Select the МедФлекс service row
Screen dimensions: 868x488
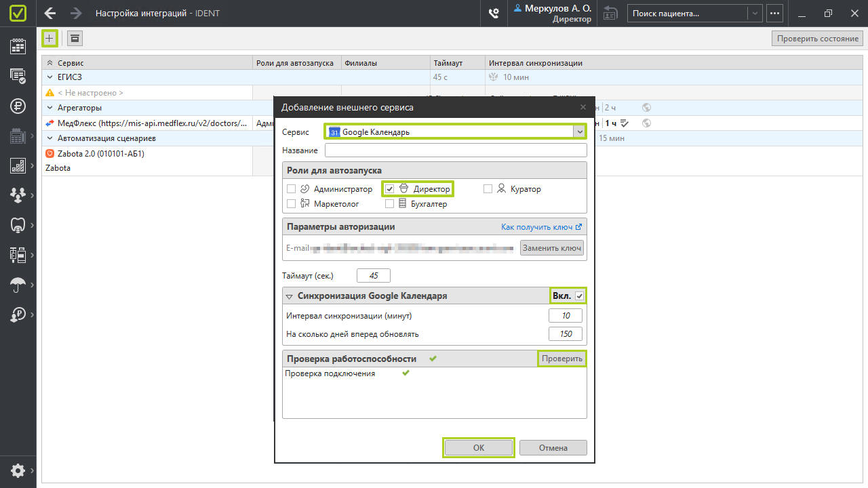pyautogui.click(x=149, y=123)
